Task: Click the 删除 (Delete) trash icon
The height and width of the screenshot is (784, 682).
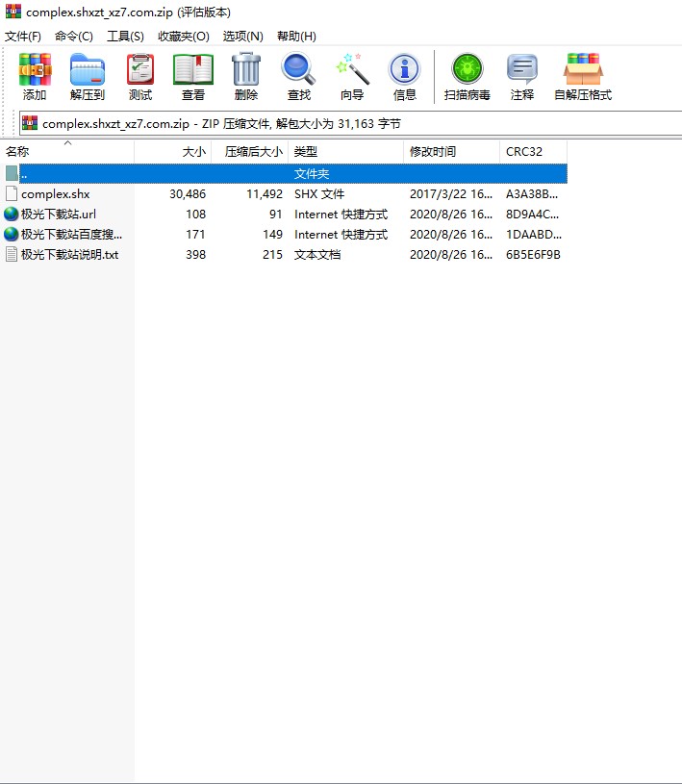Action: click(246, 77)
